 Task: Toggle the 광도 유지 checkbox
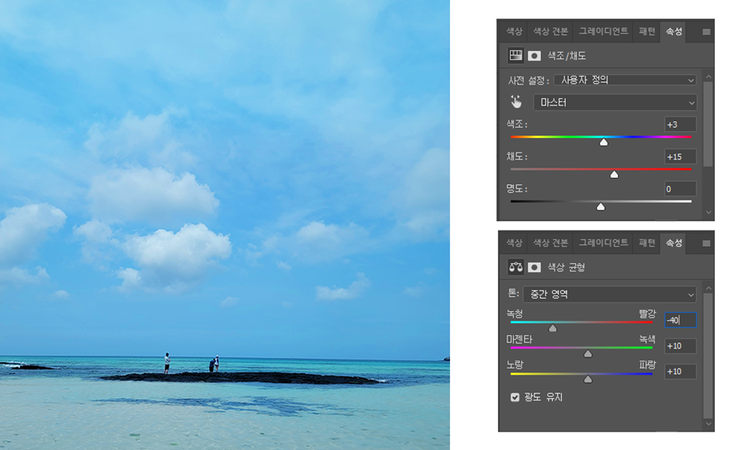click(515, 397)
